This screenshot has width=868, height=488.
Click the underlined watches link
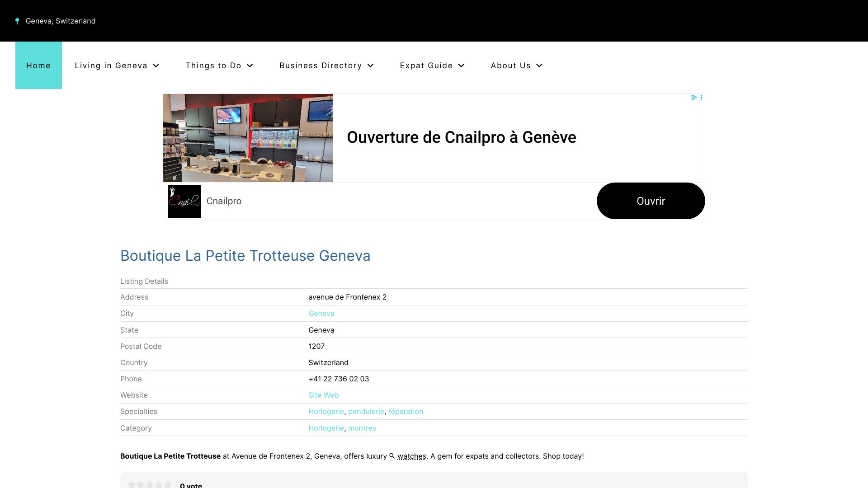[x=411, y=456]
